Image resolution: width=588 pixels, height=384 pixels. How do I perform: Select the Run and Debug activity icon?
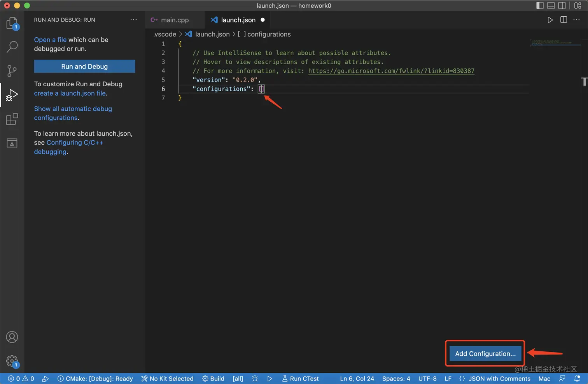pyautogui.click(x=12, y=94)
